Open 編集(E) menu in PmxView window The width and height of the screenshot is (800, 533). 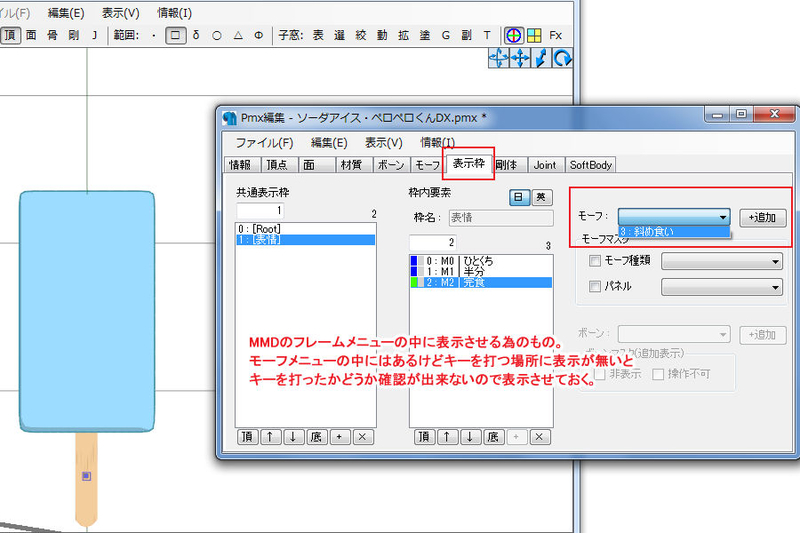click(66, 13)
